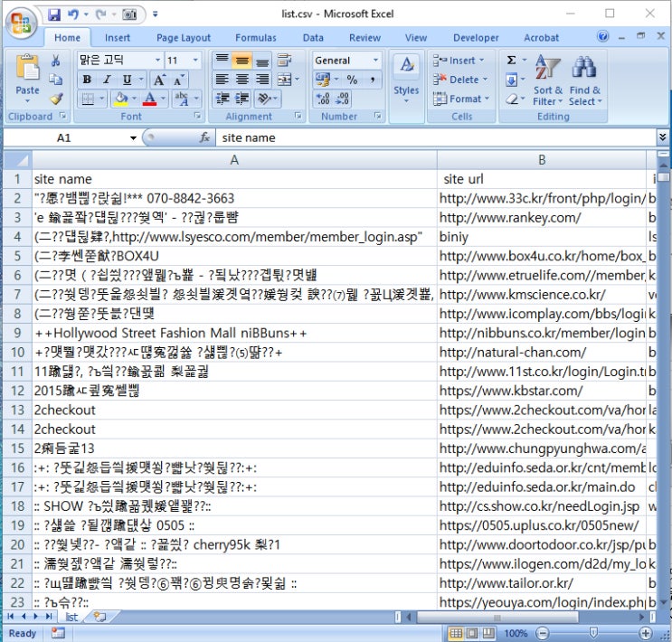Cut the selection with scissors icon
672x642 pixels.
55,61
